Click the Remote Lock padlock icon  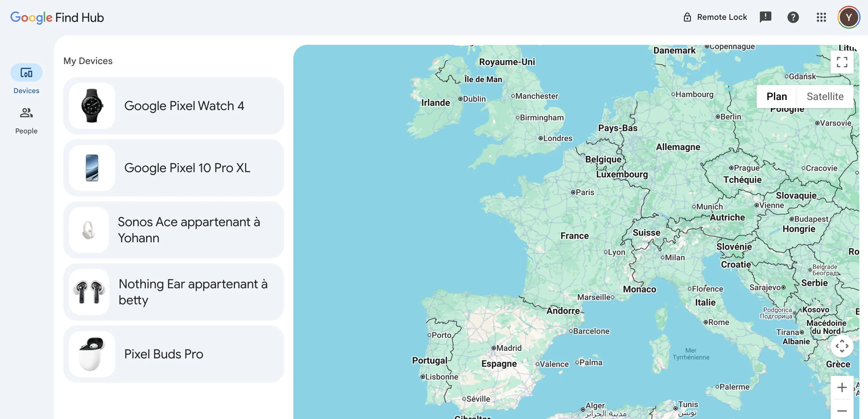[x=687, y=17]
